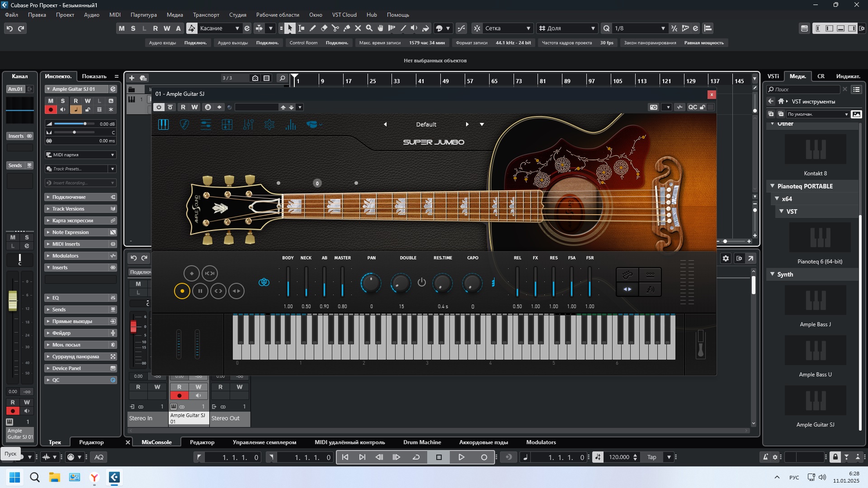
Task: Switch to Аккордовые пэды tab
Action: point(484,442)
